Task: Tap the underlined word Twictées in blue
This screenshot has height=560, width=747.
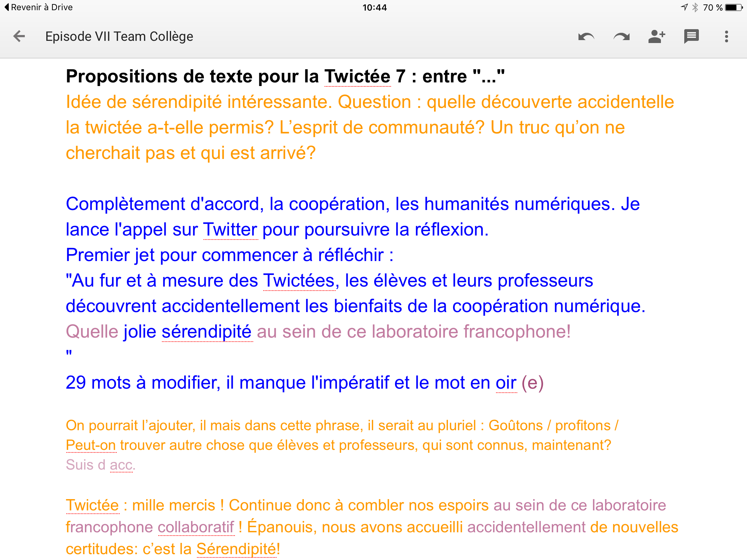Action: coord(299,281)
